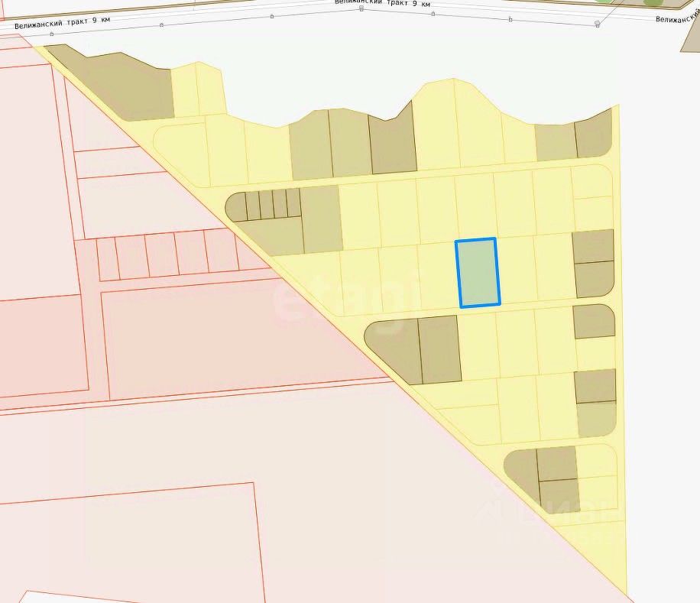Screen dimensions: 700x603
Task: Click the road node marker beneath the left tract label
Action: pyautogui.click(x=52, y=34)
